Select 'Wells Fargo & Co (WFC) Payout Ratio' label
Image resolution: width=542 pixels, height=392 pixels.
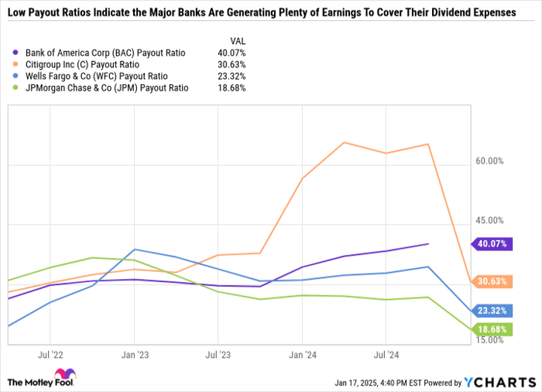(x=97, y=77)
